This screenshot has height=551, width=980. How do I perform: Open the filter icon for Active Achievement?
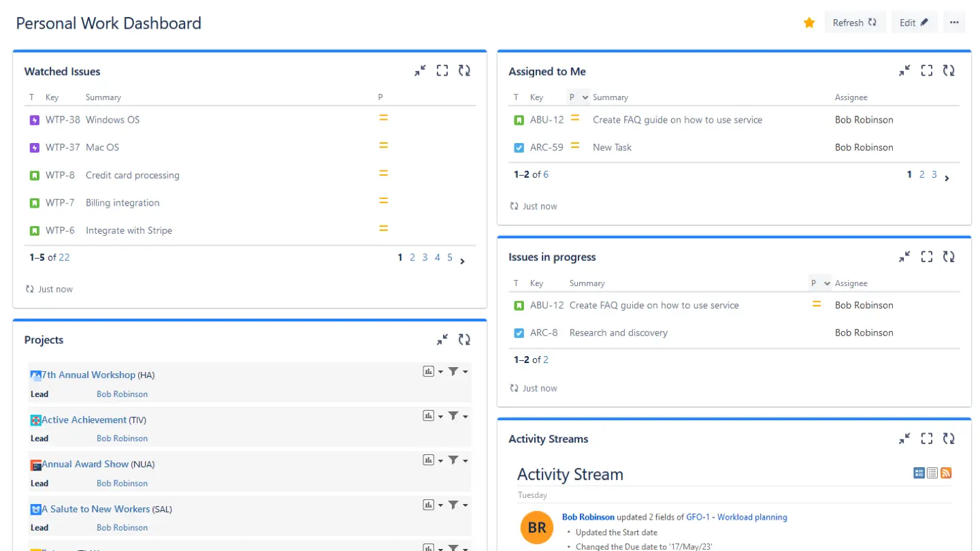[x=455, y=415]
